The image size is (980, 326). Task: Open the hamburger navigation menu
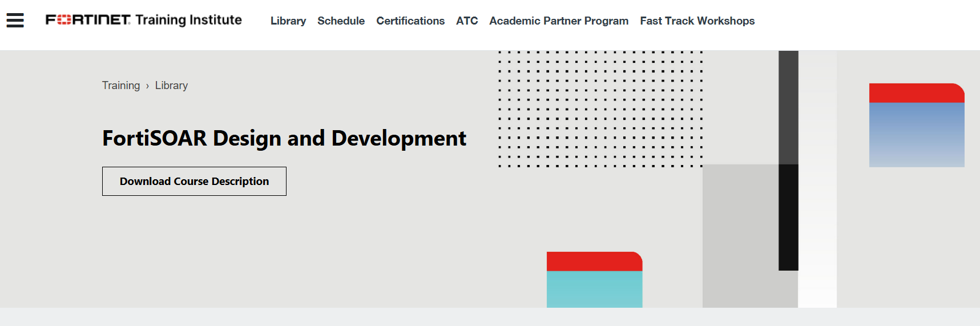tap(15, 21)
